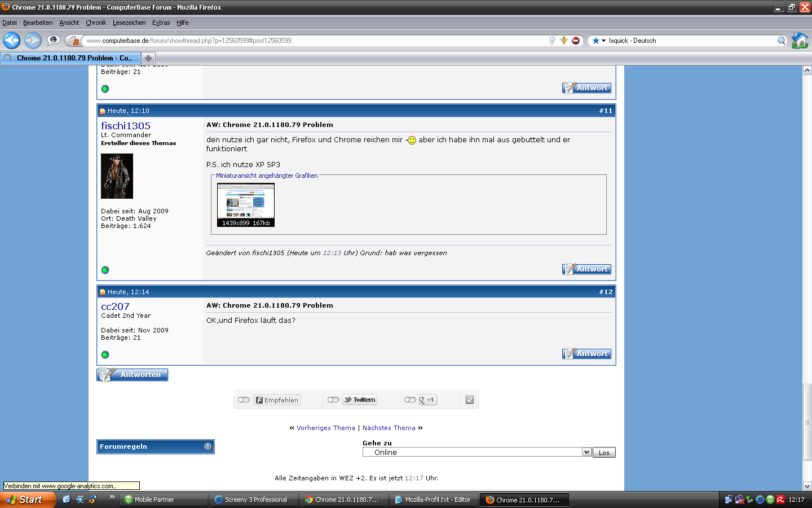The width and height of the screenshot is (812, 508).
Task: Open permalink #11
Action: coord(606,111)
